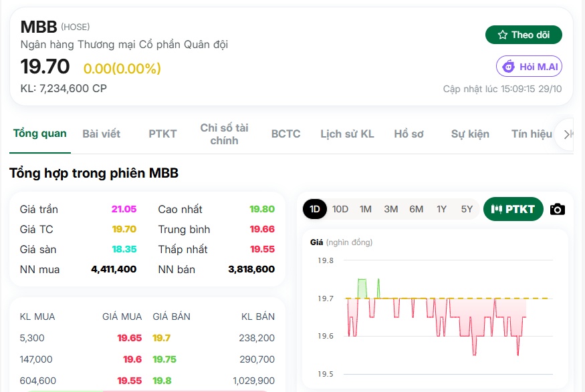Switch to the Bài viết tab
Screen dimensions: 585x392
101,134
